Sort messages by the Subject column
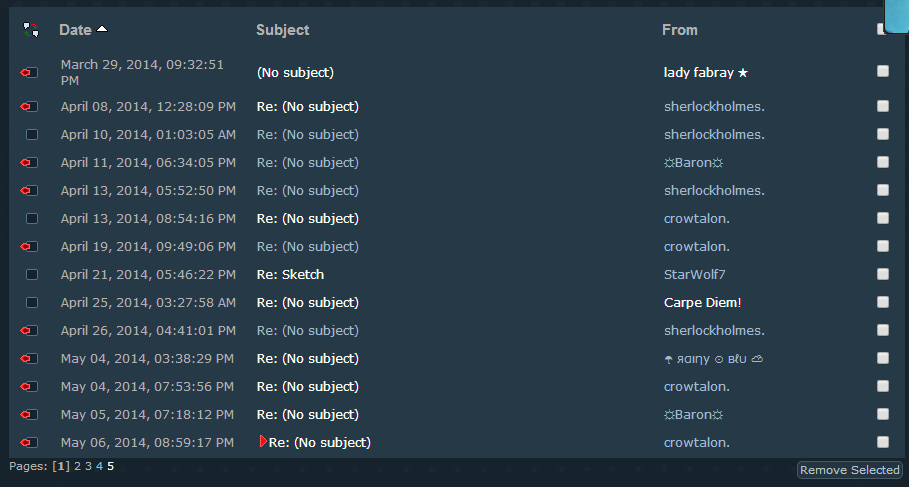Image resolution: width=909 pixels, height=487 pixels. coord(282,30)
